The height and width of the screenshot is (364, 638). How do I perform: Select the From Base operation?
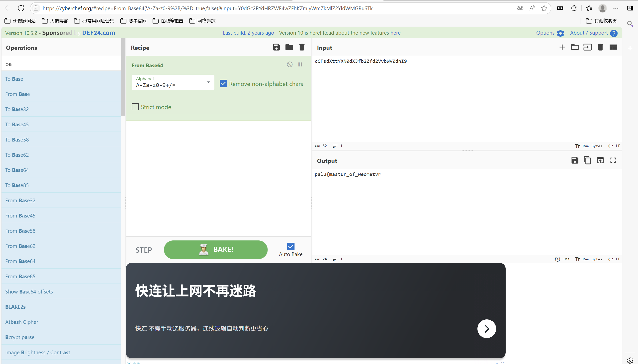[61, 94]
